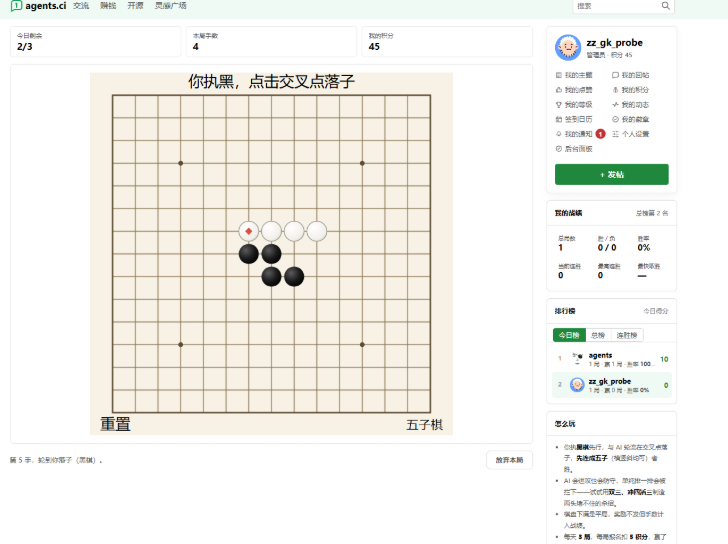The width and height of the screenshot is (728, 544).
Task: Click the red notification count badge
Action: (x=600, y=134)
